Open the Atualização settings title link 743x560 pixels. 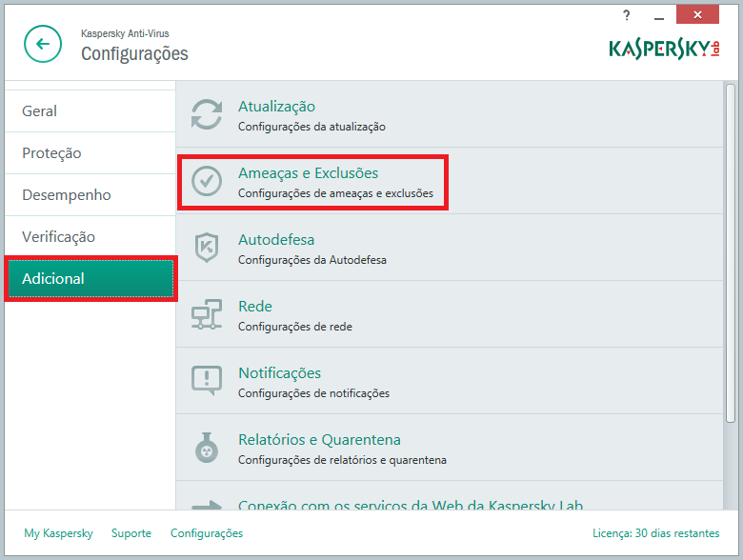click(276, 107)
